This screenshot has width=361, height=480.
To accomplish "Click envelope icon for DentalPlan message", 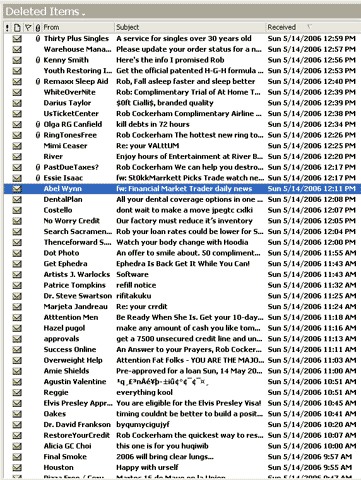I will click(17, 199).
